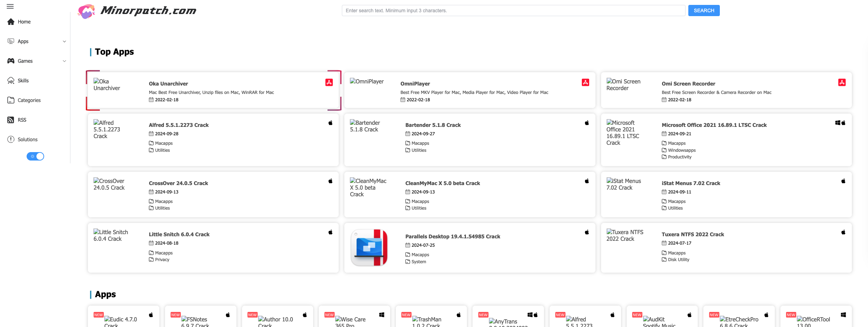Click Apple icon on iStat Menus card
Viewport: 868px width, 327px height.
[x=843, y=181]
